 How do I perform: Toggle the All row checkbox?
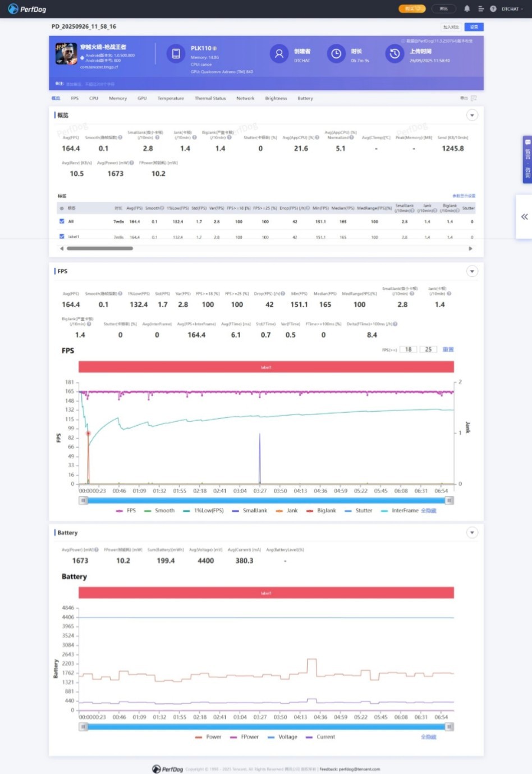62,221
